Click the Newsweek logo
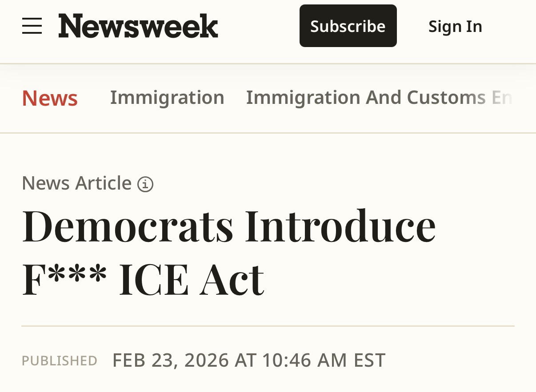This screenshot has height=392, width=536. point(138,26)
